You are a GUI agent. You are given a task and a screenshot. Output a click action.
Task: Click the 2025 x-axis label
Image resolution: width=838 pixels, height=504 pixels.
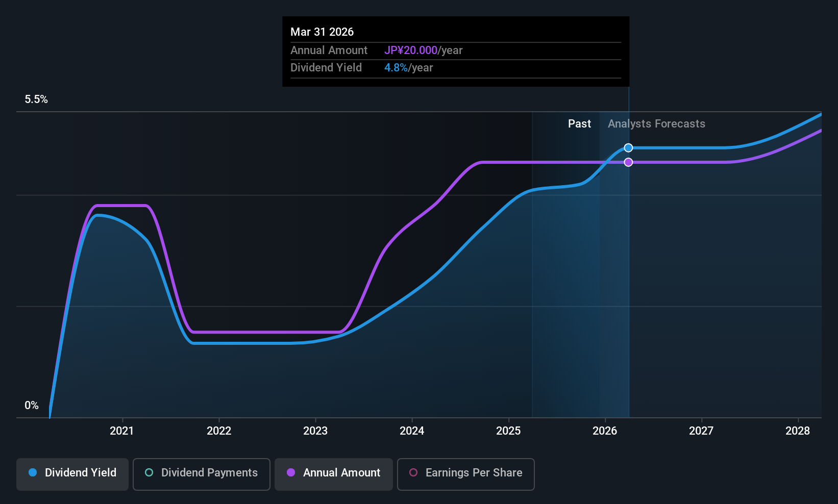click(508, 431)
